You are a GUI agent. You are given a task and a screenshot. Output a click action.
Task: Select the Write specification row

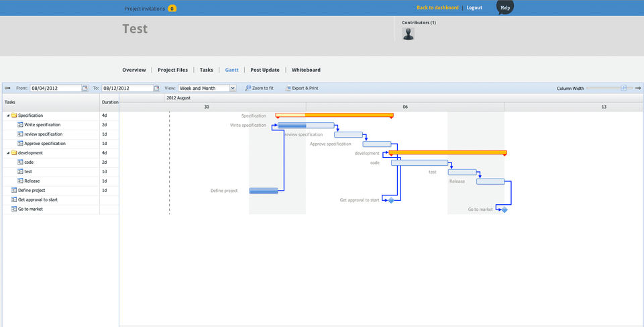click(x=61, y=125)
